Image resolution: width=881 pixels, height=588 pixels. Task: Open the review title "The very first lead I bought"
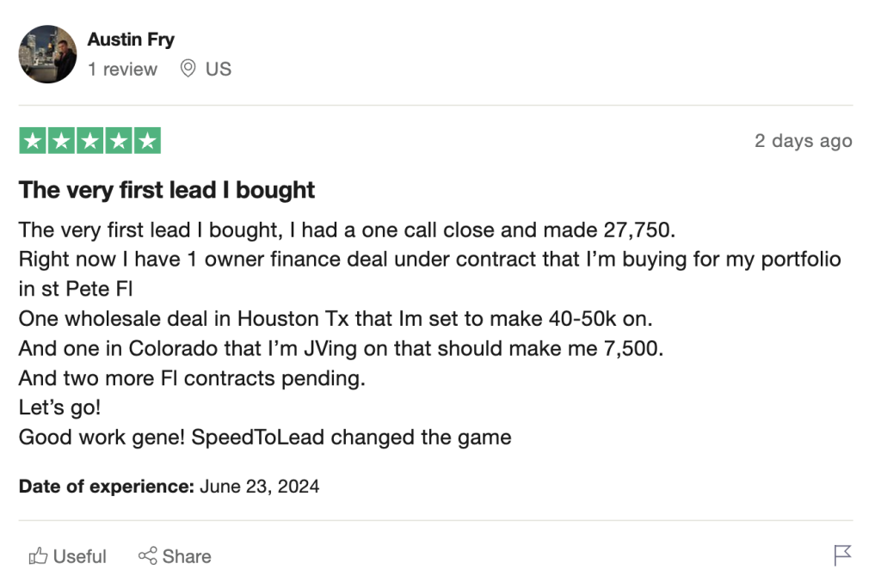pos(167,190)
